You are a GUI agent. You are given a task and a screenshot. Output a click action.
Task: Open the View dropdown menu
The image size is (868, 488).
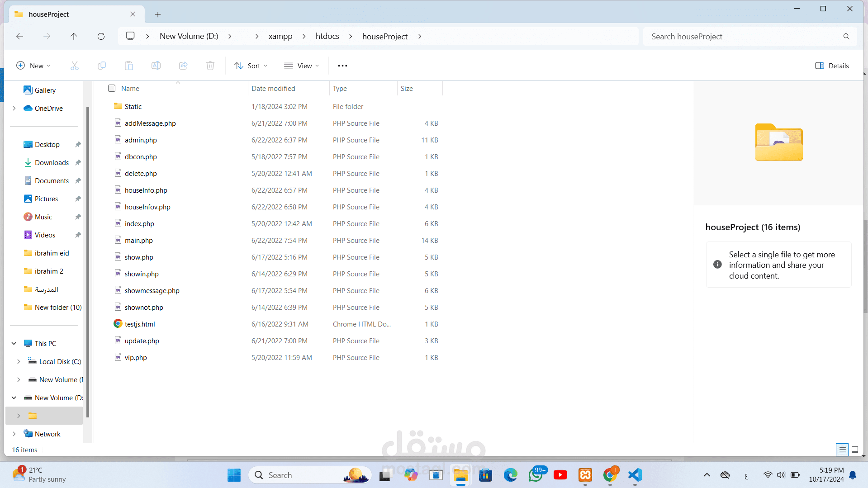(x=301, y=66)
